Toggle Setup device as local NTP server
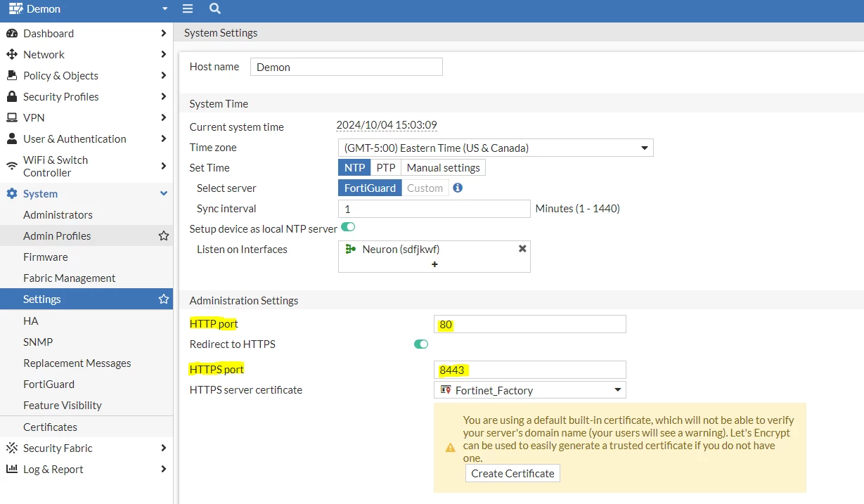Image resolution: width=864 pixels, height=504 pixels. tap(348, 227)
